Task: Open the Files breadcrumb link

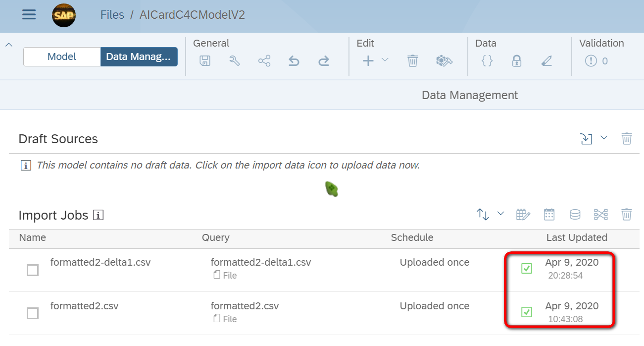Action: coord(112,15)
